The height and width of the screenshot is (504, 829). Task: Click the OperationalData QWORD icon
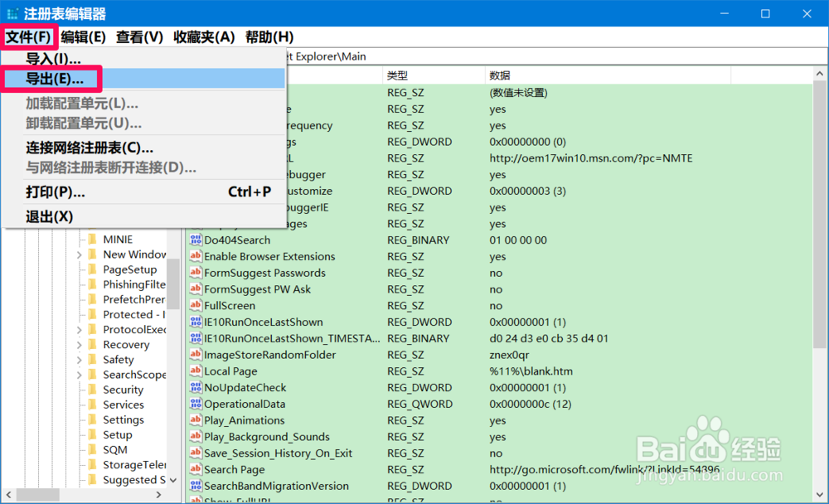(196, 404)
